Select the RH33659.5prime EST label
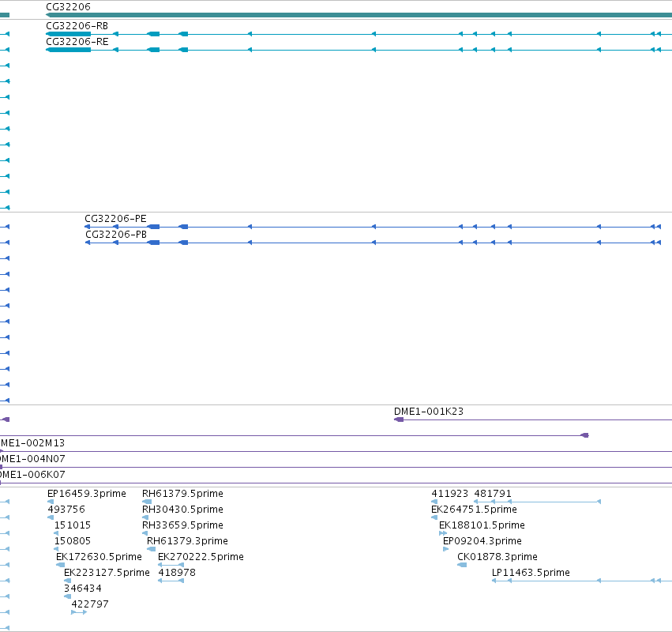 click(182, 525)
